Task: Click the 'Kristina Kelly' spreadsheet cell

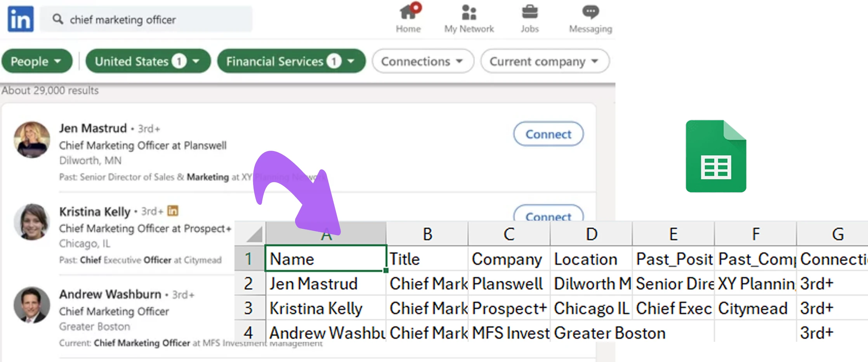Action: click(x=326, y=308)
